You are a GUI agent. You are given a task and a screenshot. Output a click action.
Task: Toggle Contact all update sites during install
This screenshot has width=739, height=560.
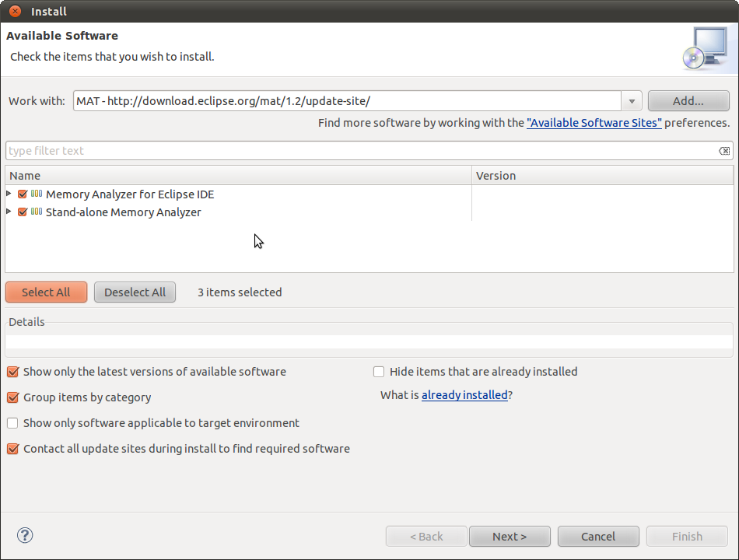tap(12, 448)
